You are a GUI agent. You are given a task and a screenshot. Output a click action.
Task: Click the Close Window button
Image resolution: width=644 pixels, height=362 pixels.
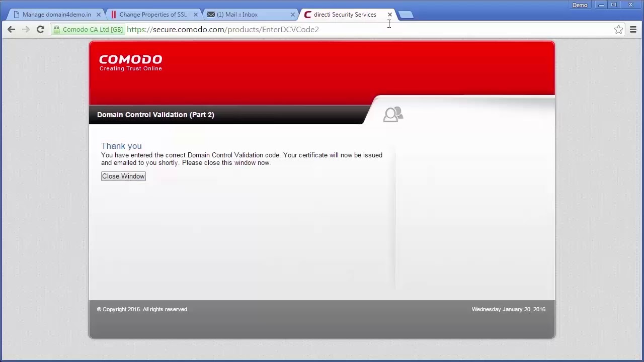coord(123,176)
